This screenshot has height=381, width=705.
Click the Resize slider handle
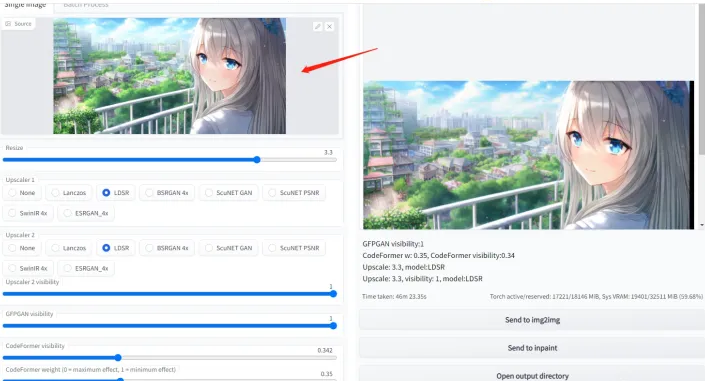click(x=257, y=160)
